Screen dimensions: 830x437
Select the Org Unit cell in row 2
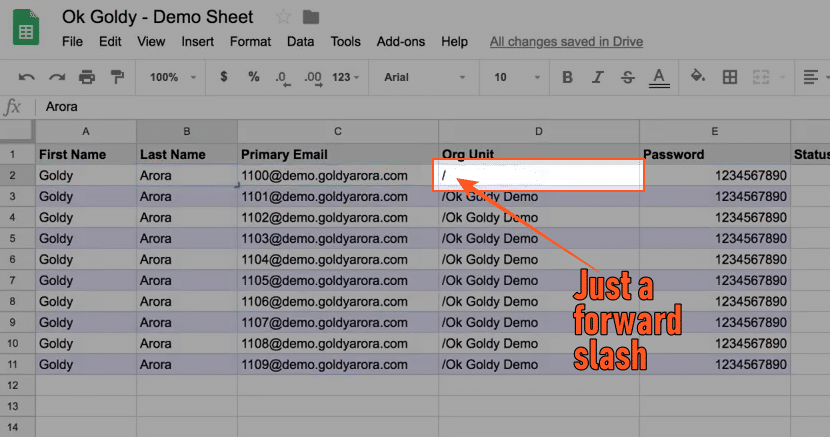(539, 176)
